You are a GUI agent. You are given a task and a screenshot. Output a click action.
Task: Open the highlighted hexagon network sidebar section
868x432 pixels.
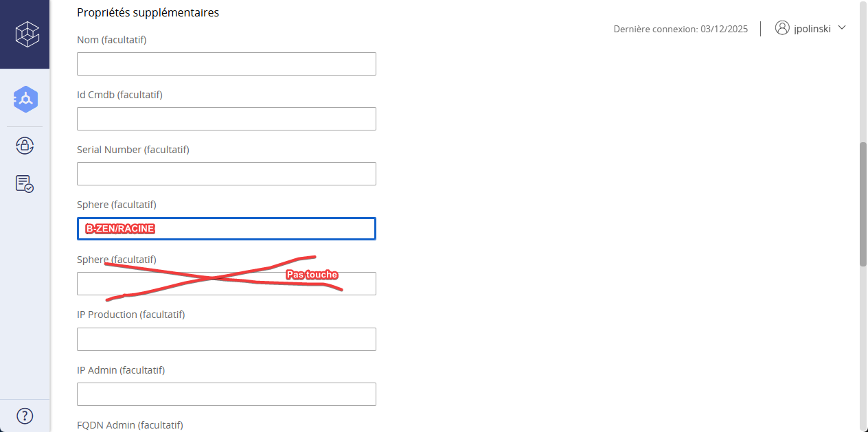[x=25, y=100]
